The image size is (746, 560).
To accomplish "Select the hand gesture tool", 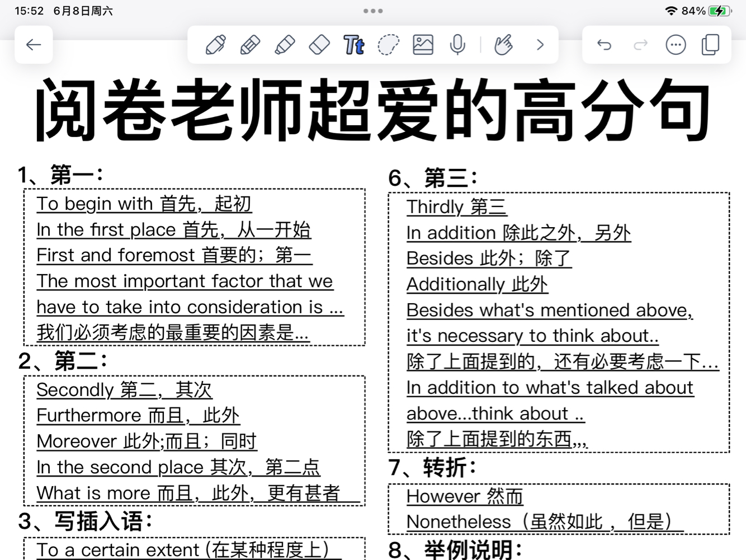I will coord(503,45).
